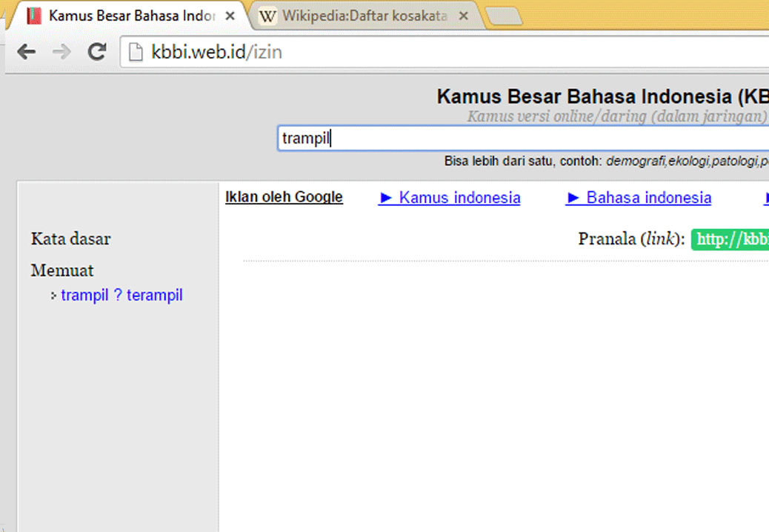Viewport: 769px width, 532px height.
Task: Click the green Pranala http://kbbi link box
Action: coord(730,239)
